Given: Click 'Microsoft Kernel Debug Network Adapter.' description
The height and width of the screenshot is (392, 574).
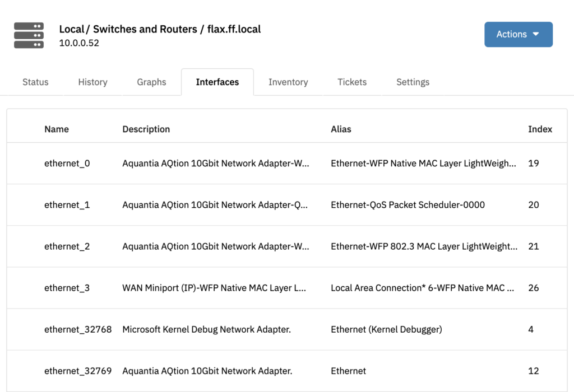Looking at the screenshot, I should [206, 329].
